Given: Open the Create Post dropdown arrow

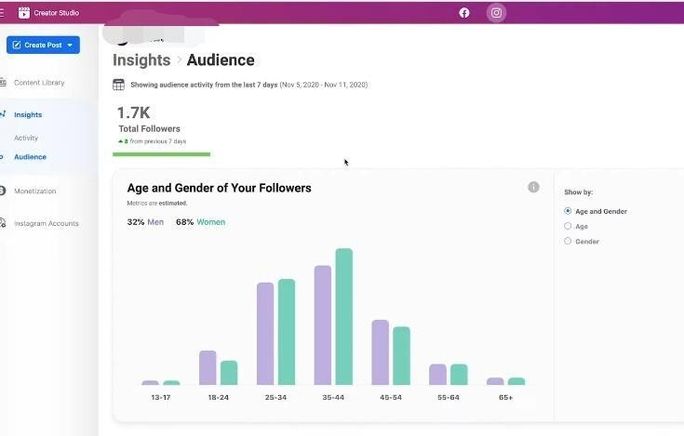Looking at the screenshot, I should (x=70, y=45).
